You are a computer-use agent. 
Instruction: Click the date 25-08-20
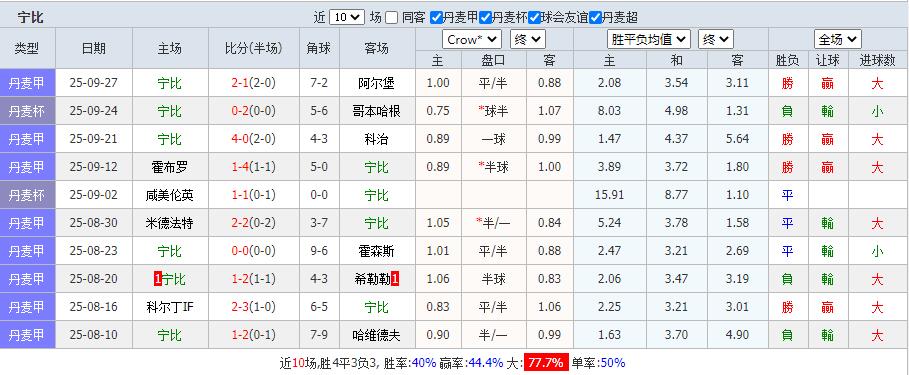click(x=93, y=279)
